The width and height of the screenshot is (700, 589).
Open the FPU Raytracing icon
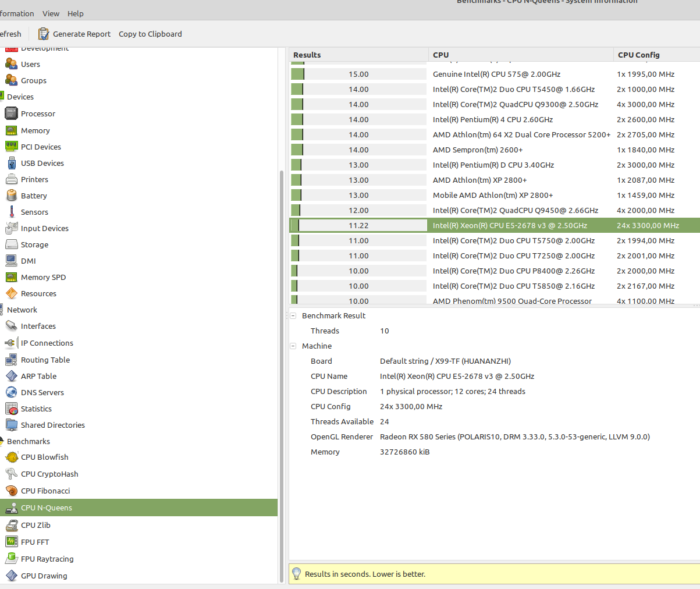point(11,559)
